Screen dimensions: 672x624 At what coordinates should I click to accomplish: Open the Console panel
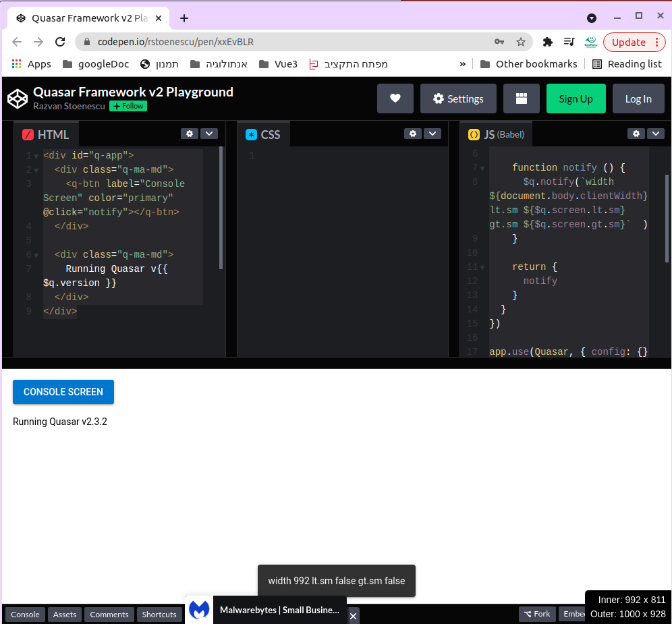(x=25, y=614)
